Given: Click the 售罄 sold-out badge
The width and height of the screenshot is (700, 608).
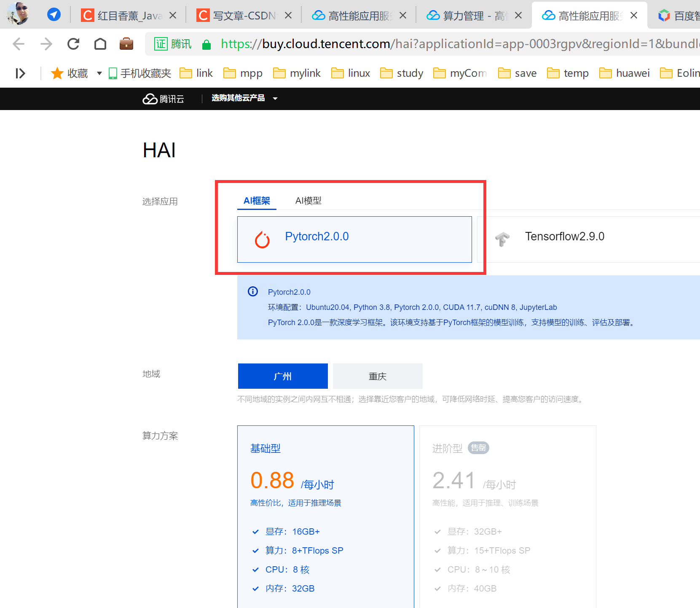Looking at the screenshot, I should 478,448.
